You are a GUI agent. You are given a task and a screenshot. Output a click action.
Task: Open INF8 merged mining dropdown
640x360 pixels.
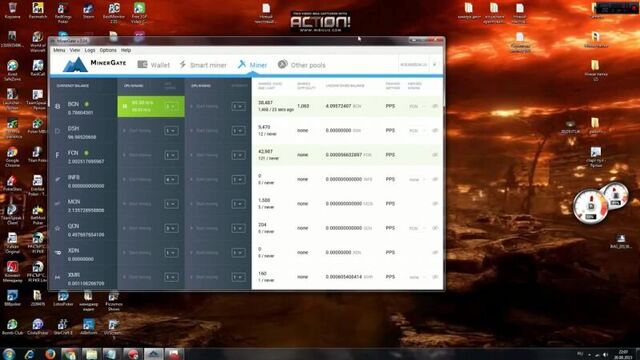point(417,179)
